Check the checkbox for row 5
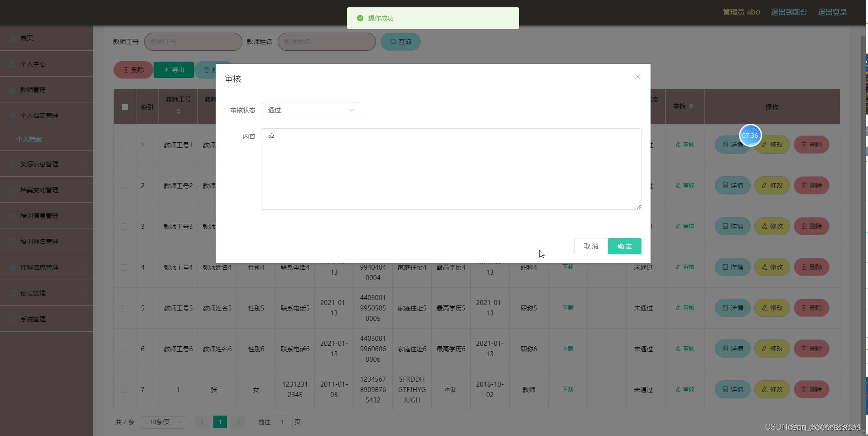This screenshot has width=868, height=436. click(124, 308)
